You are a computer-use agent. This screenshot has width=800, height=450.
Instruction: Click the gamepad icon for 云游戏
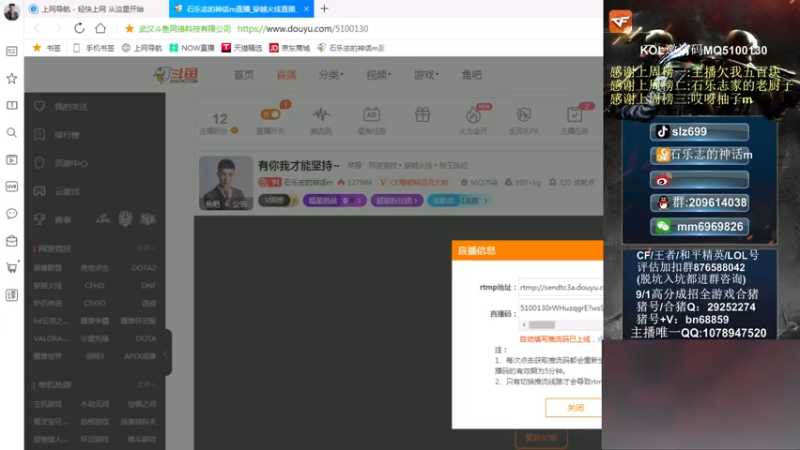(39, 191)
